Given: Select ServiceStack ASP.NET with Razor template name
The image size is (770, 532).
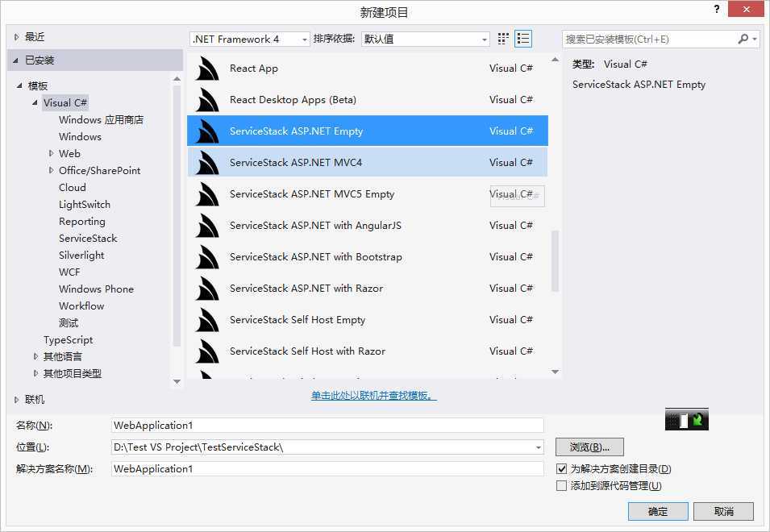Looking at the screenshot, I should click(x=306, y=289).
